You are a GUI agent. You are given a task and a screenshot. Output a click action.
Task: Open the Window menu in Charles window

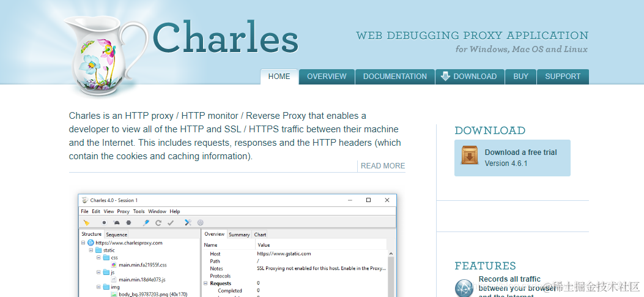tap(157, 211)
